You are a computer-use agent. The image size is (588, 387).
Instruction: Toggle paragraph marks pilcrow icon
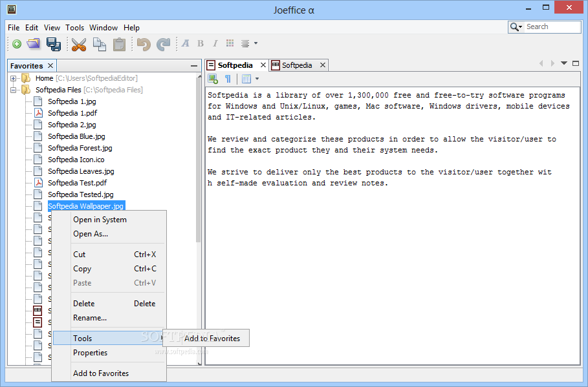pyautogui.click(x=228, y=79)
